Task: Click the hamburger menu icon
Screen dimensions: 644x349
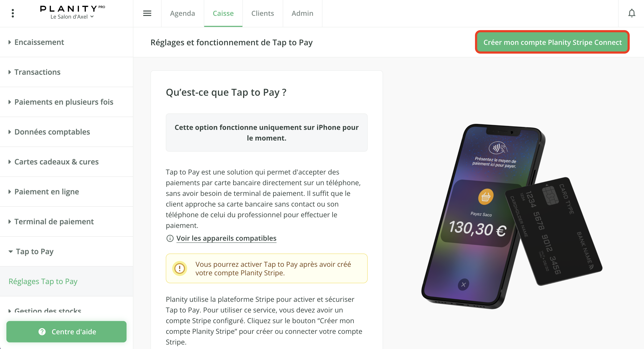Action: (x=147, y=13)
